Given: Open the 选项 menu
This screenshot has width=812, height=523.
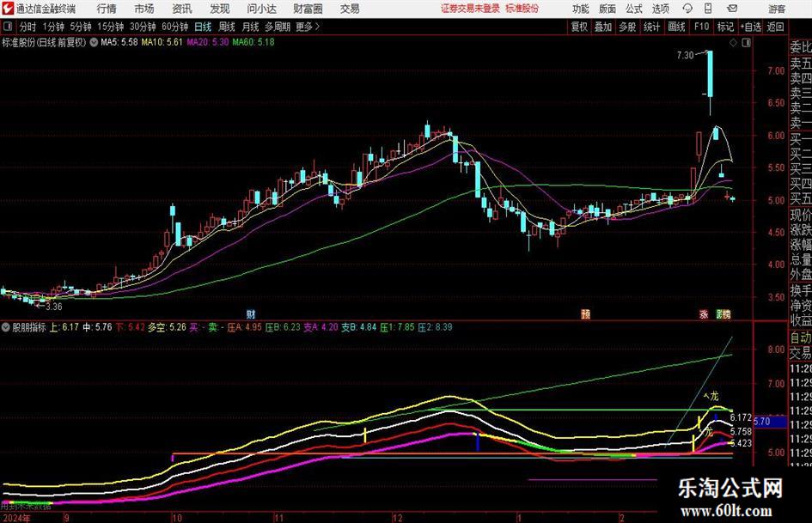Looking at the screenshot, I should coord(660,9).
